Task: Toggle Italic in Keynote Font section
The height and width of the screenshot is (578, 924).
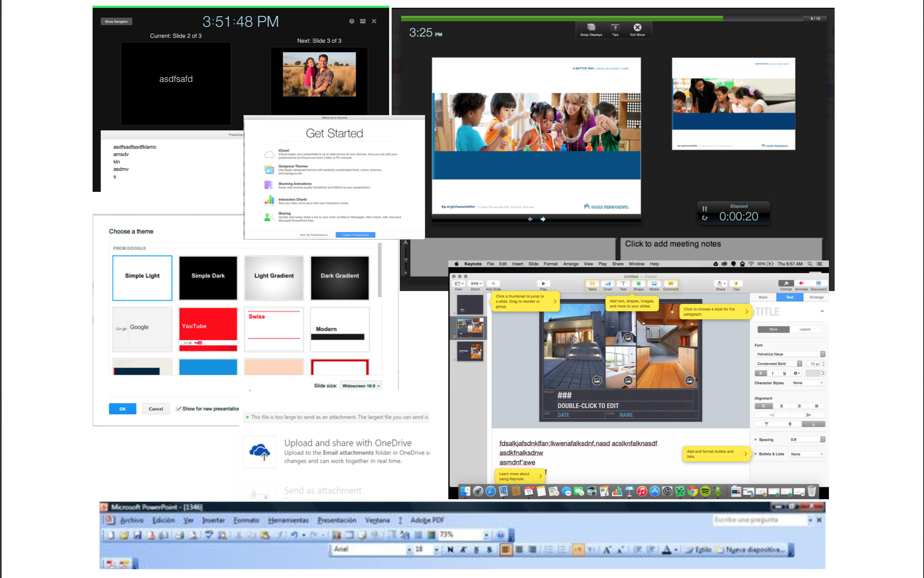Action: click(x=772, y=373)
